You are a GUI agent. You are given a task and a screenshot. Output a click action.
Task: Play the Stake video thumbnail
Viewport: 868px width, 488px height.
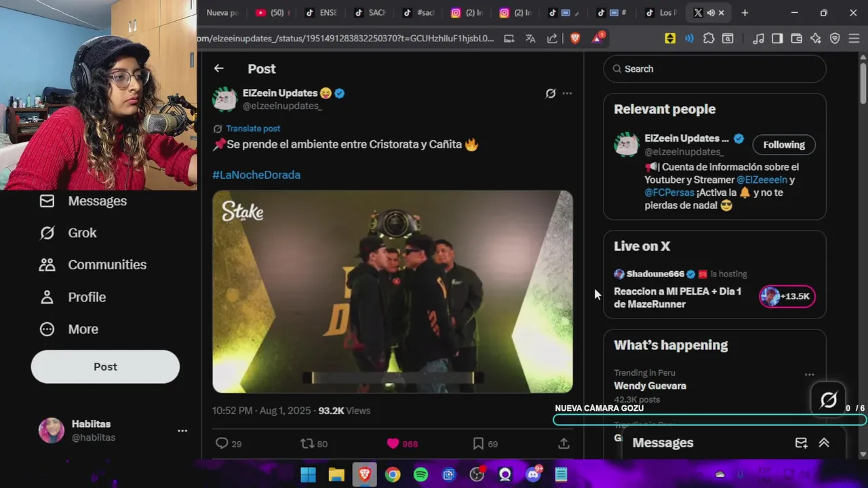point(393,291)
